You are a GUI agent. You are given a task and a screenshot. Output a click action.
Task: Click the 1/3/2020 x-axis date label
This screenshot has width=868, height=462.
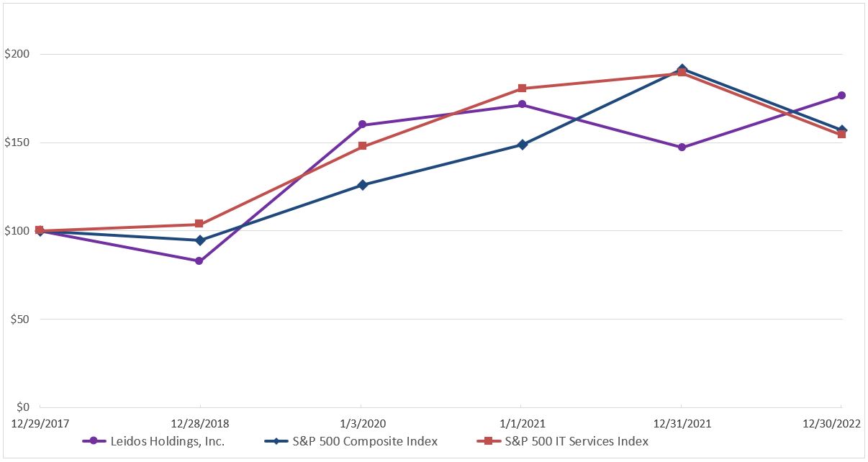point(361,424)
